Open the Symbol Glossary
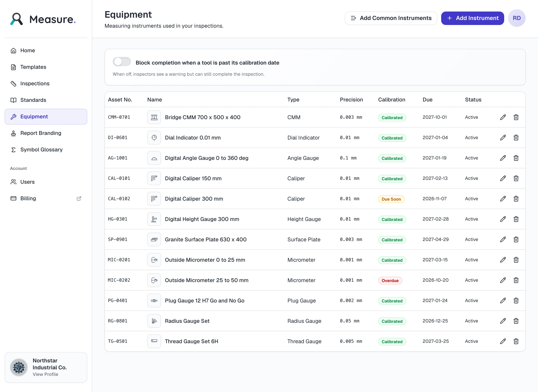The image size is (538, 392). (x=46, y=150)
